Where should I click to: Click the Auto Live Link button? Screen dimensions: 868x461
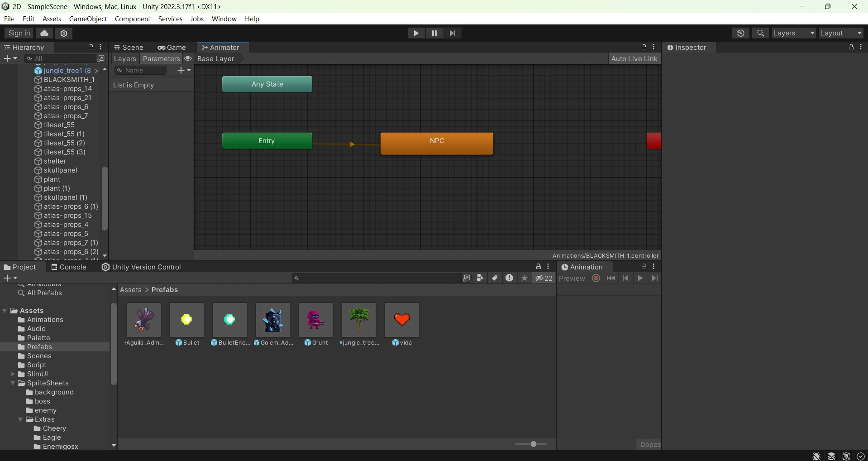634,58
